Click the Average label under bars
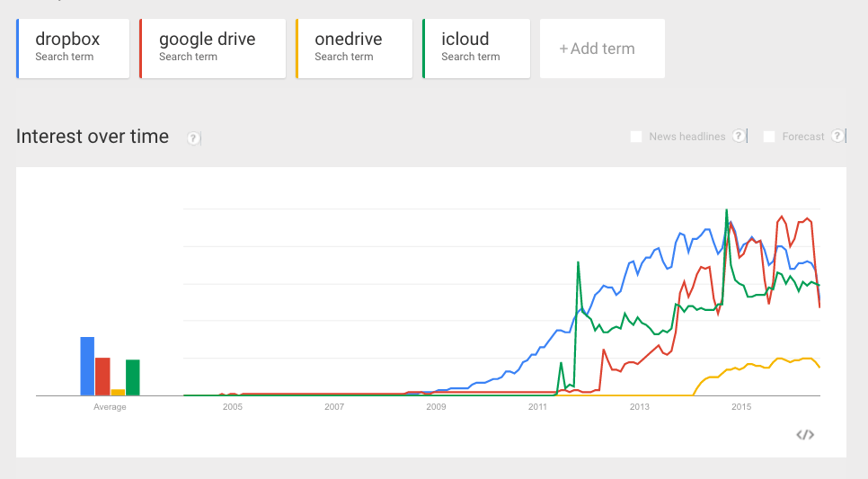The image size is (868, 479). click(x=110, y=406)
